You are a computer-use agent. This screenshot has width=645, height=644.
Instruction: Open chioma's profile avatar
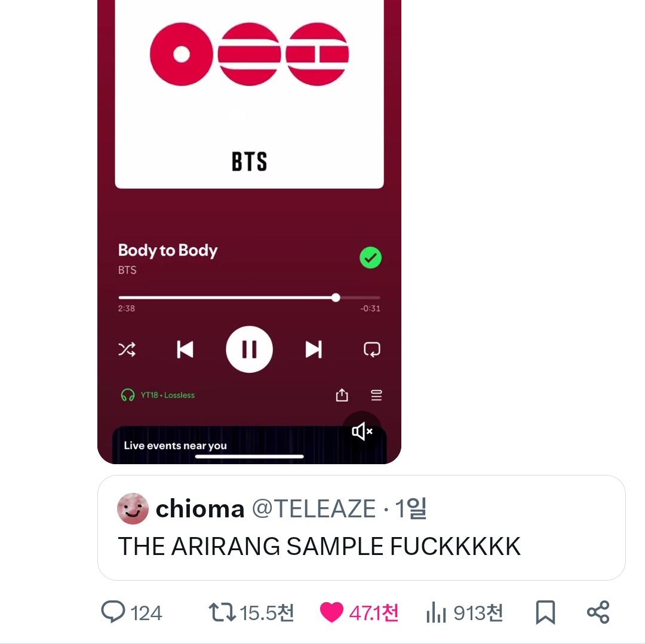tap(133, 509)
